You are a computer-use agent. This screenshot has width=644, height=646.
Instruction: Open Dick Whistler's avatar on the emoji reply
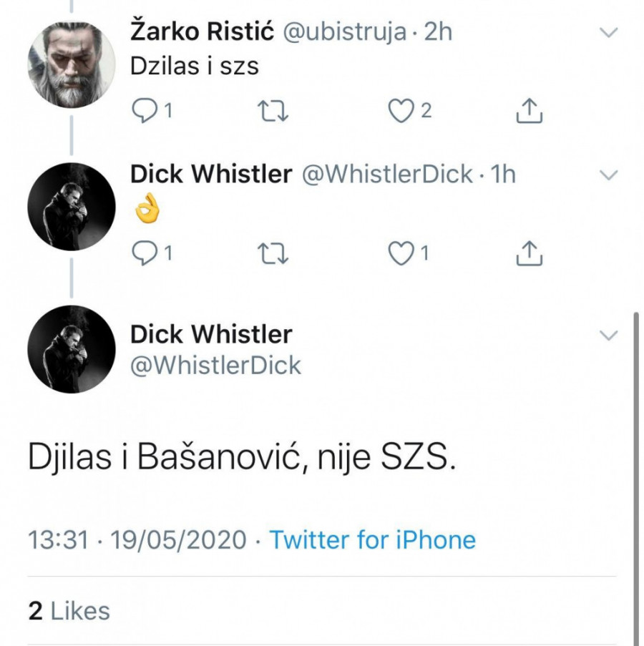72,207
